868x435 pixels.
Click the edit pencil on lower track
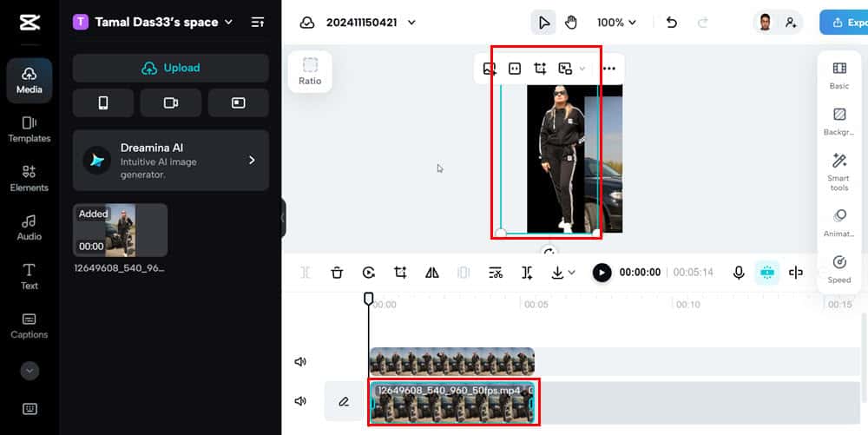point(344,402)
